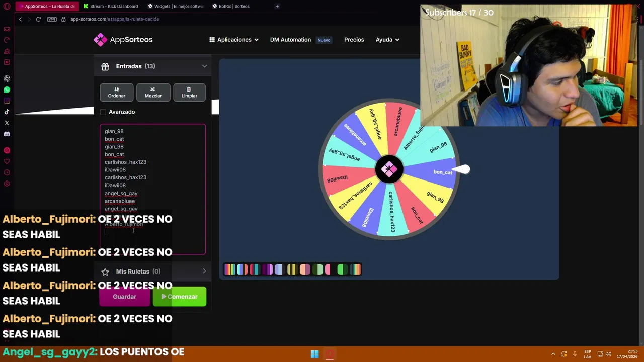This screenshot has width=644, height=362.
Task: Click the red taskbar app icon
Action: [330, 354]
